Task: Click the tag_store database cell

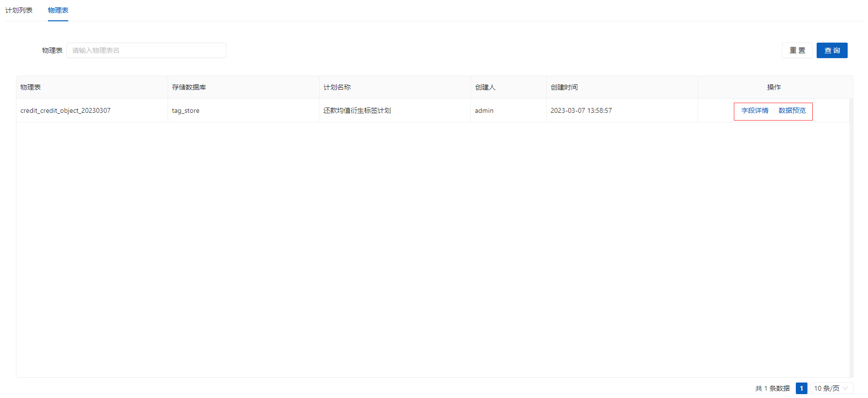Action: (186, 111)
